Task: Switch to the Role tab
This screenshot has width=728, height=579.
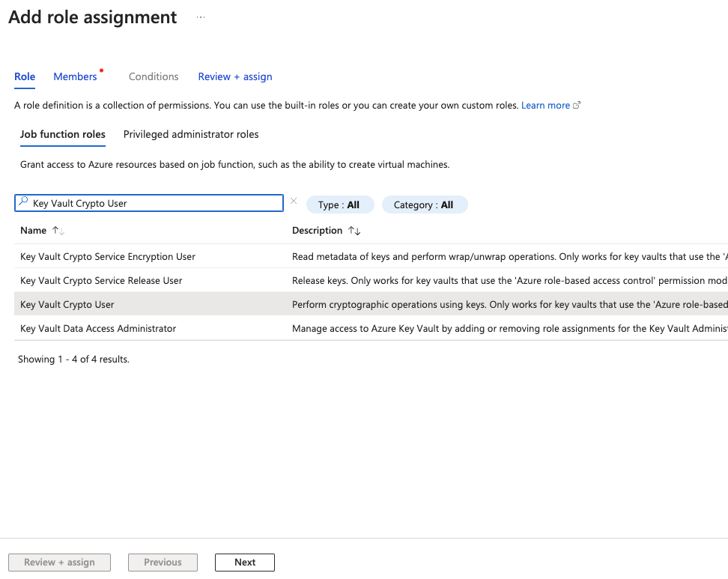Action: click(x=25, y=76)
